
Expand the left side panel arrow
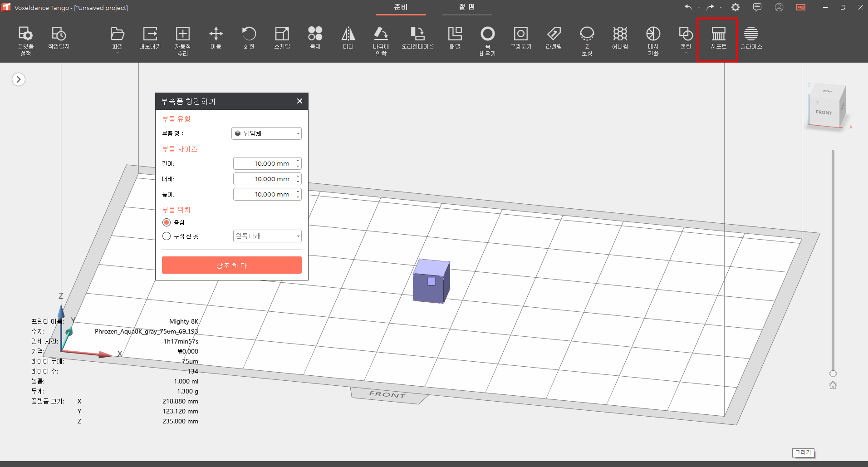pyautogui.click(x=19, y=79)
